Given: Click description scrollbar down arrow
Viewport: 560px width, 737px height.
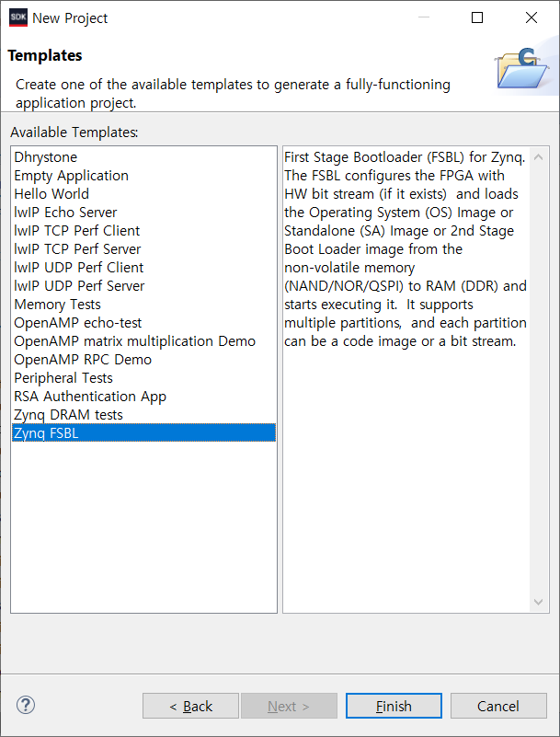Looking at the screenshot, I should (x=538, y=602).
